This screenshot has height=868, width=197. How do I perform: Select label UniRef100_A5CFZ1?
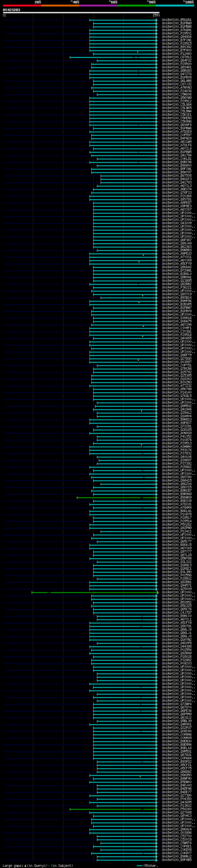176,765
